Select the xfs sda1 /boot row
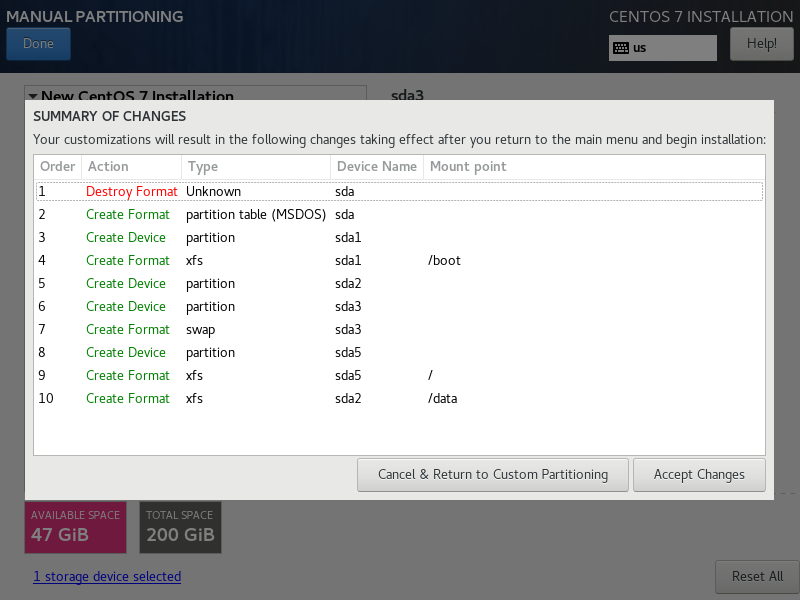Viewport: 800px width, 600px height. (x=398, y=260)
